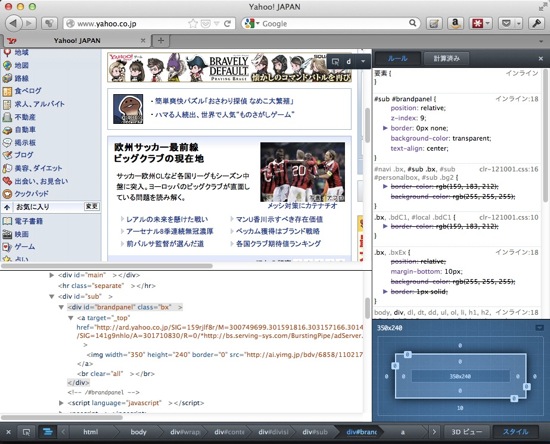Click the soccer players photo thumbnail
This screenshot has height=444, width=550.
[x=302, y=171]
